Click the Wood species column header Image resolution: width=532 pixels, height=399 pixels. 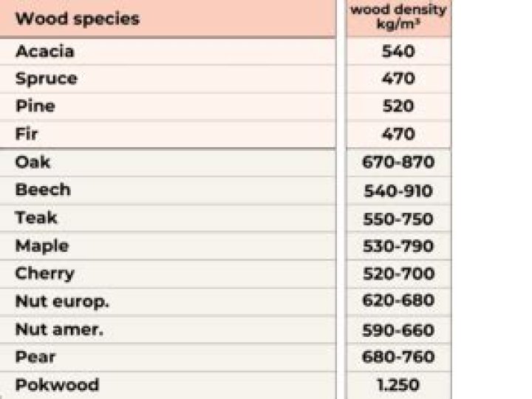point(78,18)
